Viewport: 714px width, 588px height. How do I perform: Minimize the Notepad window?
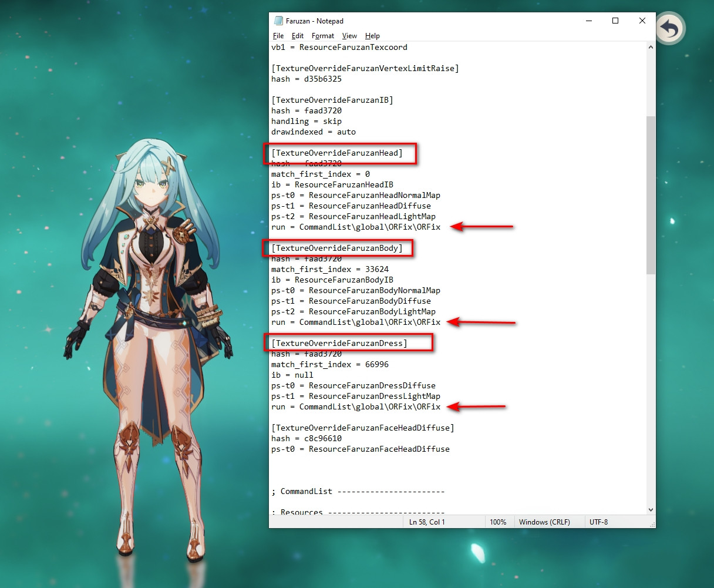(589, 21)
